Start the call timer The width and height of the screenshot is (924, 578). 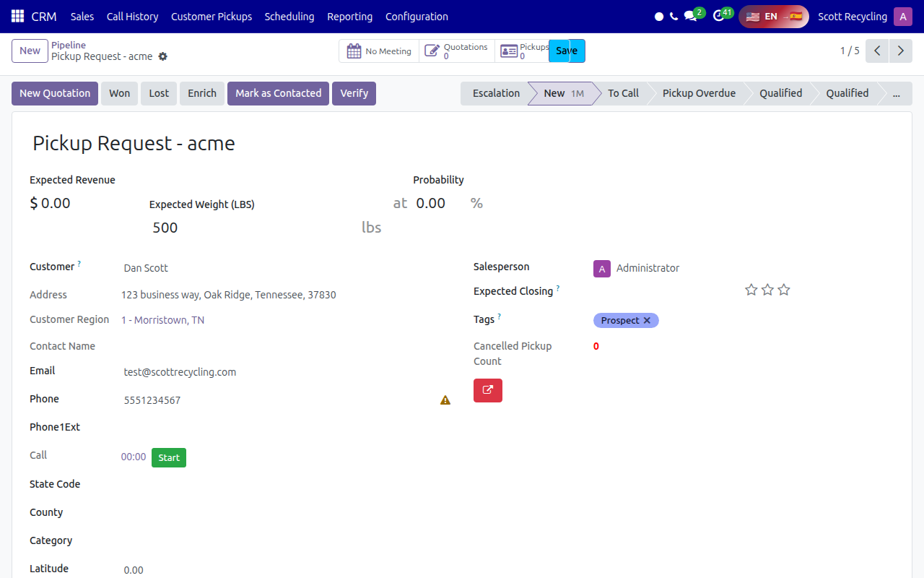tap(169, 457)
